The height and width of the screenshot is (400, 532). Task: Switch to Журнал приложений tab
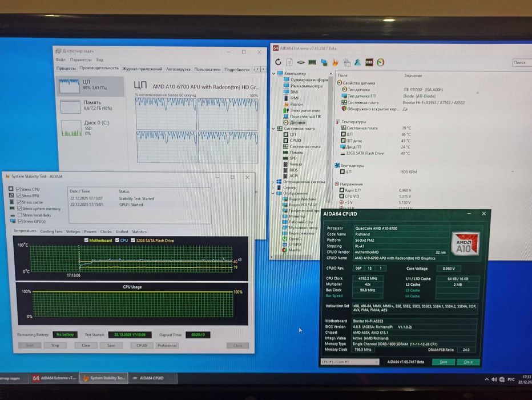(x=142, y=69)
